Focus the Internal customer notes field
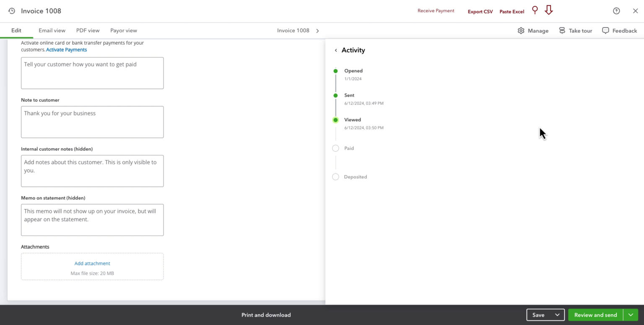This screenshot has height=325, width=644. (92, 171)
